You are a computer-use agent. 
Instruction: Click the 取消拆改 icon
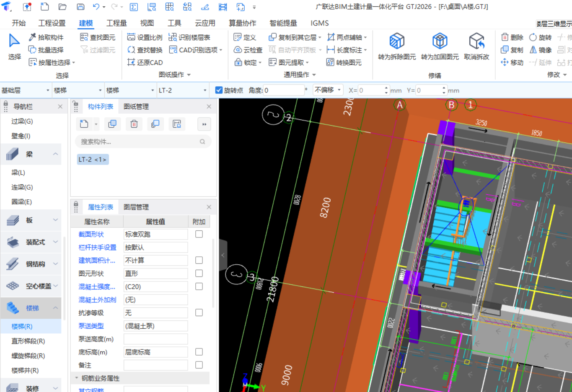coord(476,41)
